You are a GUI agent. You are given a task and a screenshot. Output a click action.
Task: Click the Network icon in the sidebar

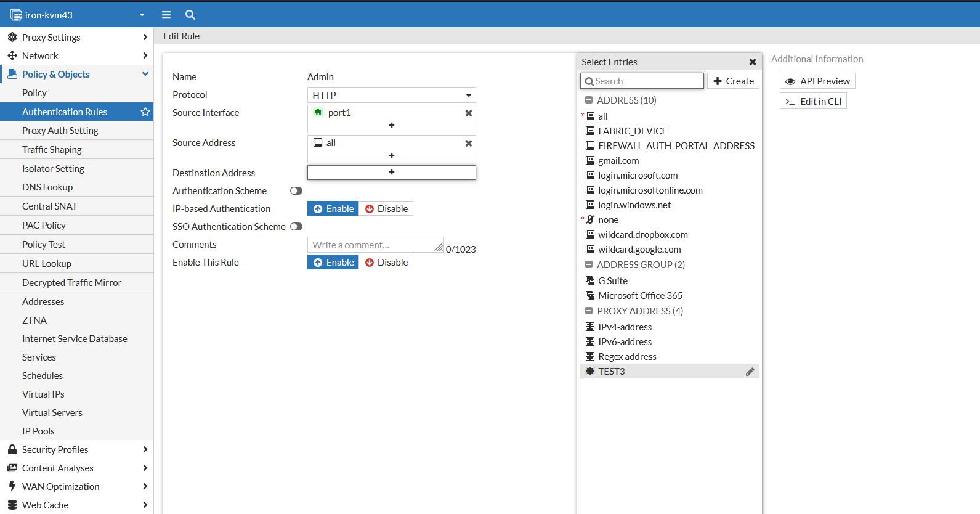12,55
